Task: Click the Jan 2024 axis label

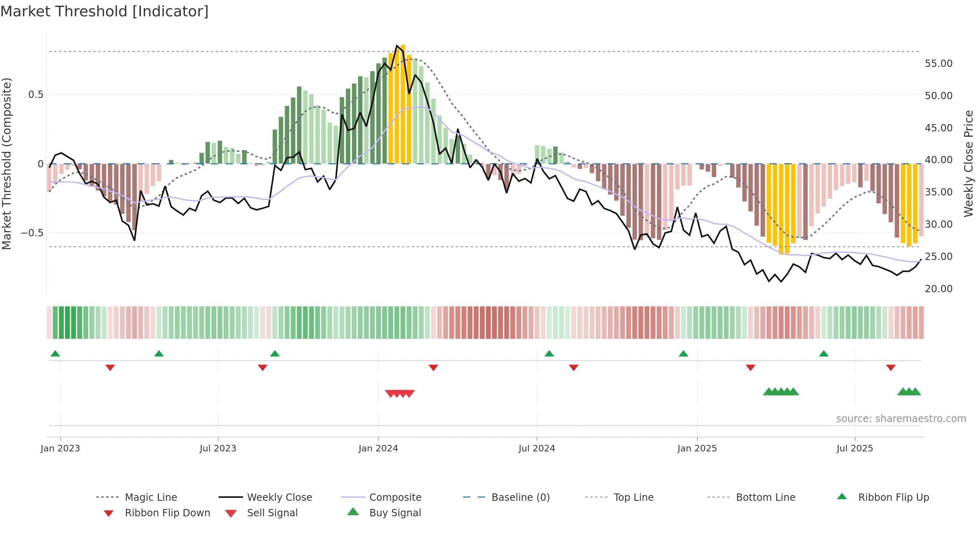Action: (379, 448)
